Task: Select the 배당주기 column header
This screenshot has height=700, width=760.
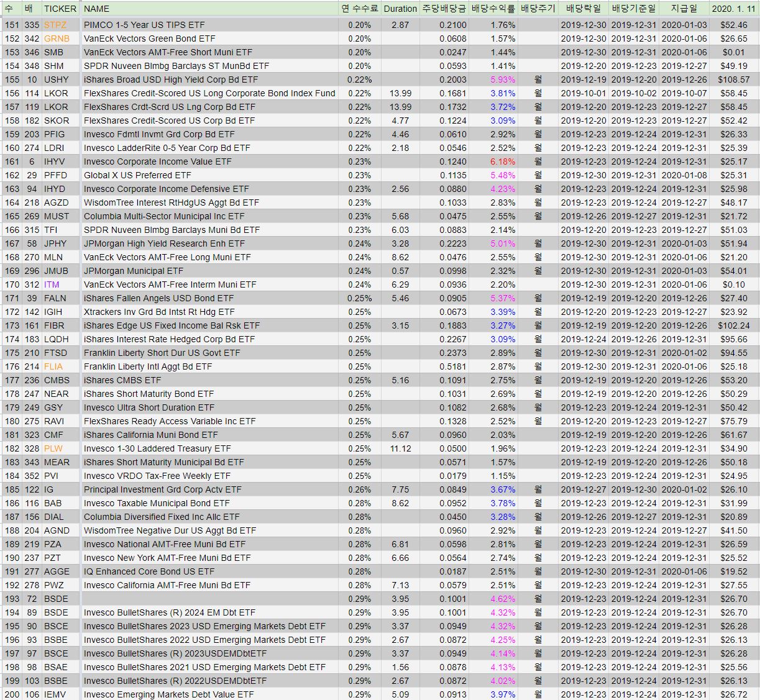Action: (x=538, y=9)
